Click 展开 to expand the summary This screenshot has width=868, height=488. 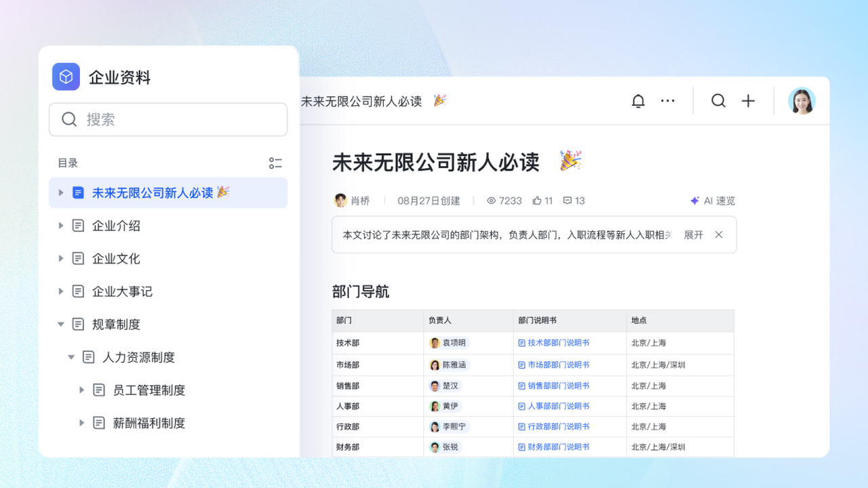(x=693, y=235)
